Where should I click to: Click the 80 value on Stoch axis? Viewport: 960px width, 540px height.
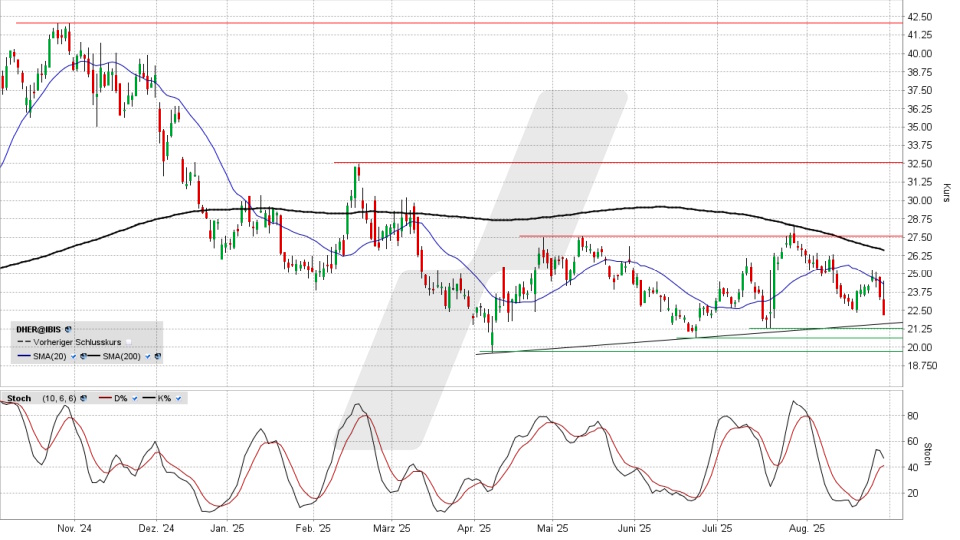pyautogui.click(x=913, y=416)
